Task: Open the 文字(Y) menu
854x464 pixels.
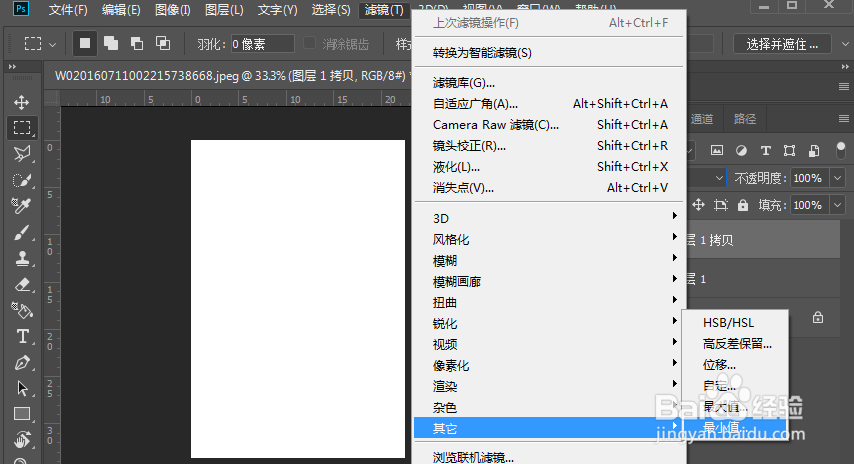Action: (277, 10)
